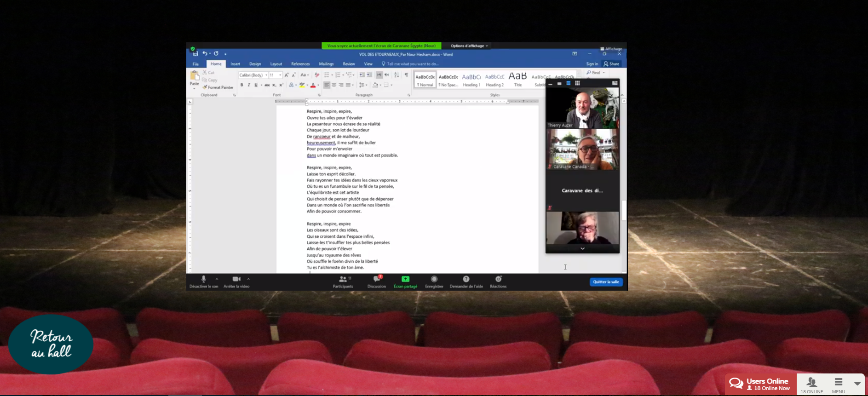Viewport: 868px width, 396px height.
Task: Switch video panel to grid view
Action: (x=577, y=83)
